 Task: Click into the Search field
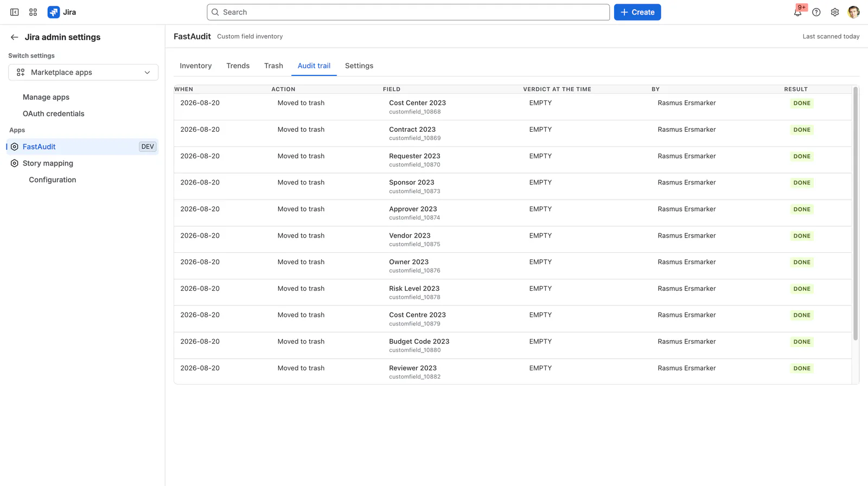pyautogui.click(x=408, y=12)
